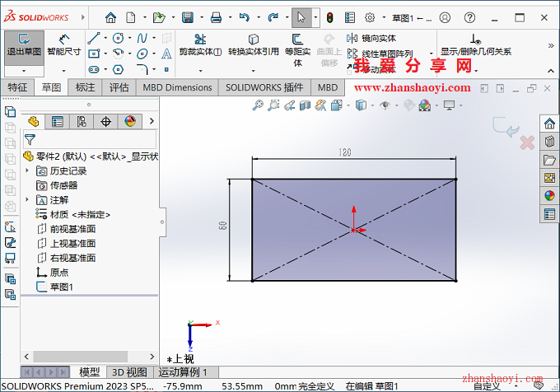The width and height of the screenshot is (560, 392).
Task: Click the Print icon
Action: pos(216,17)
